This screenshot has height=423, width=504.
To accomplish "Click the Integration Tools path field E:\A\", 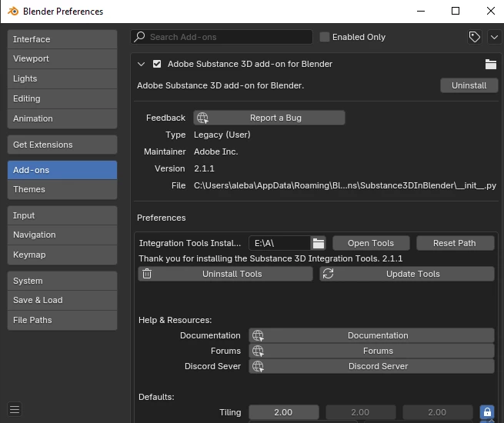I will click(279, 243).
